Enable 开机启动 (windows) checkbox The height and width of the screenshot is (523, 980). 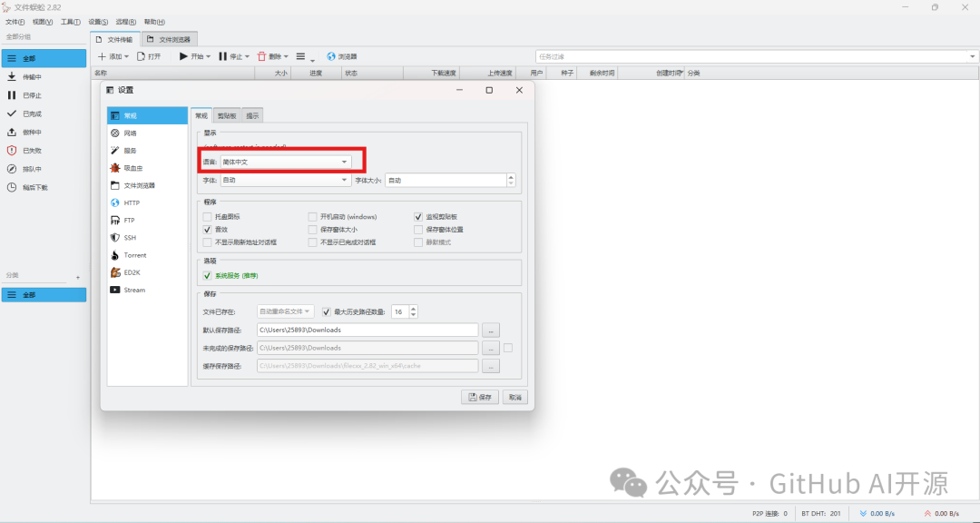[312, 216]
